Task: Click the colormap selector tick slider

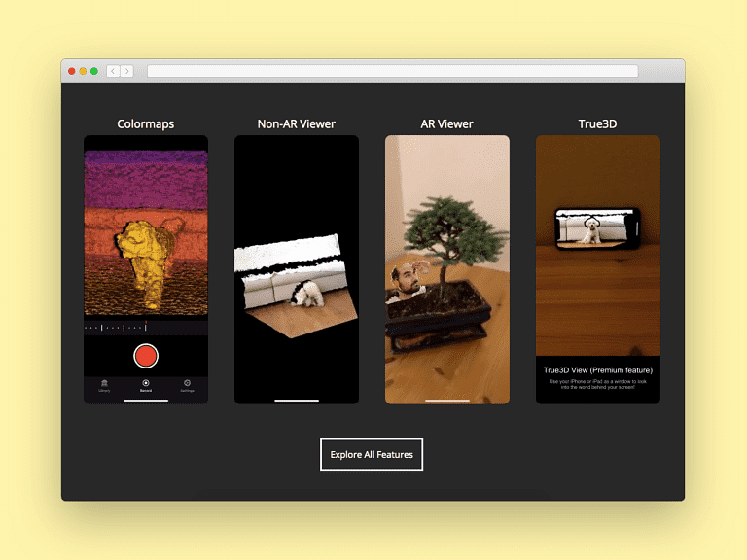Action: coord(146,327)
